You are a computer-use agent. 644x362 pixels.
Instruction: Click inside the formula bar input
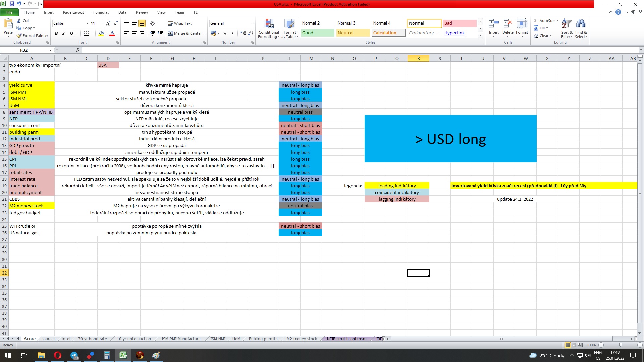tap(335, 50)
